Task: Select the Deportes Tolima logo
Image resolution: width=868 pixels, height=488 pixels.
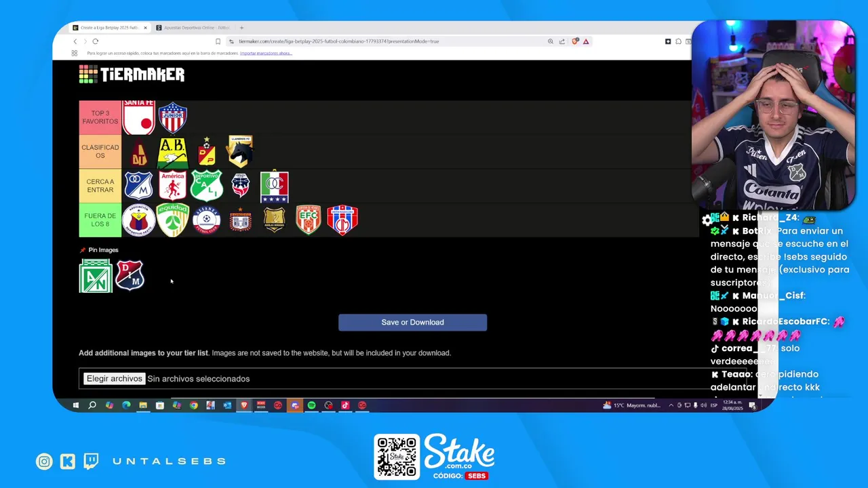Action: point(139,152)
